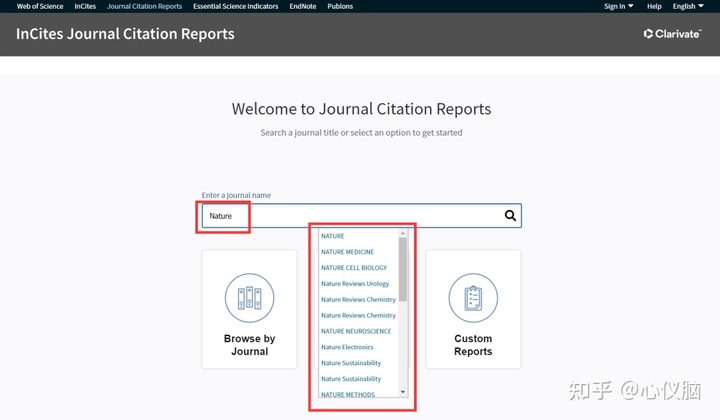Open the Help link
Image resolution: width=720 pixels, height=420 pixels.
(x=654, y=6)
